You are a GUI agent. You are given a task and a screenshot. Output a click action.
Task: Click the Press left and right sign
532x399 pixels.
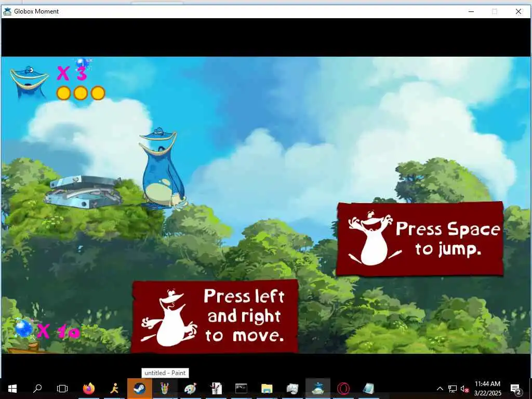(215, 316)
